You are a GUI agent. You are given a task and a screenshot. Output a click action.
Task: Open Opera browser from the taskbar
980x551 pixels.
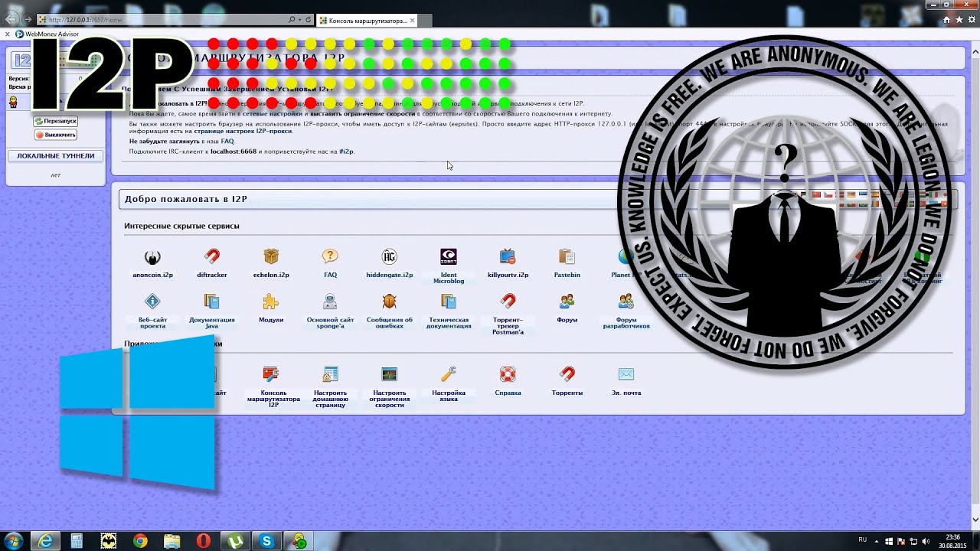(203, 541)
